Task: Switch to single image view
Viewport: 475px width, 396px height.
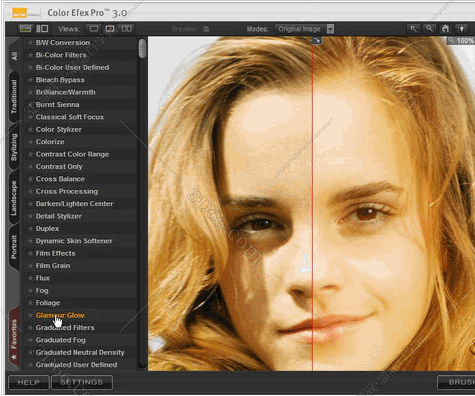Action: point(93,29)
